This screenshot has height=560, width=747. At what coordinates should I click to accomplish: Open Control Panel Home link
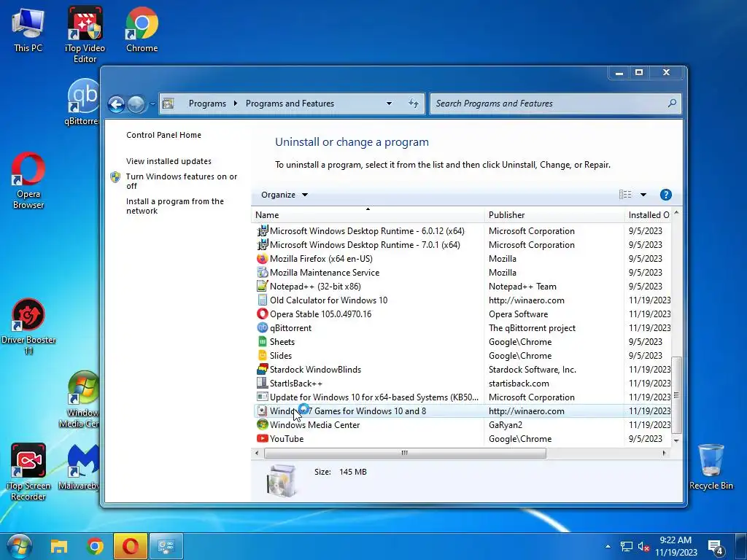(x=163, y=135)
